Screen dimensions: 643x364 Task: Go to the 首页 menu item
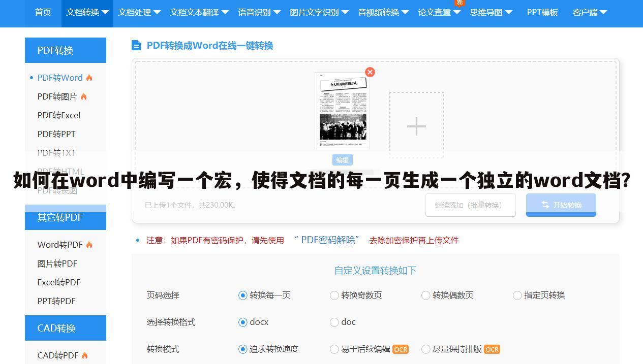(x=43, y=12)
